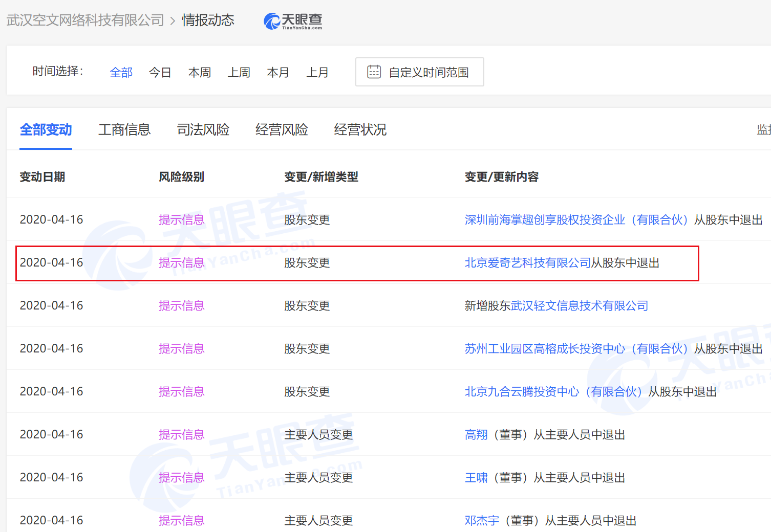Open 北京九合云腾投资中心 link

point(556,392)
